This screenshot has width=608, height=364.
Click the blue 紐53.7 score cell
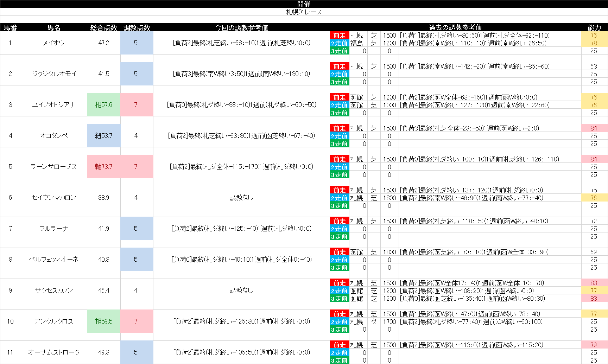tap(103, 136)
